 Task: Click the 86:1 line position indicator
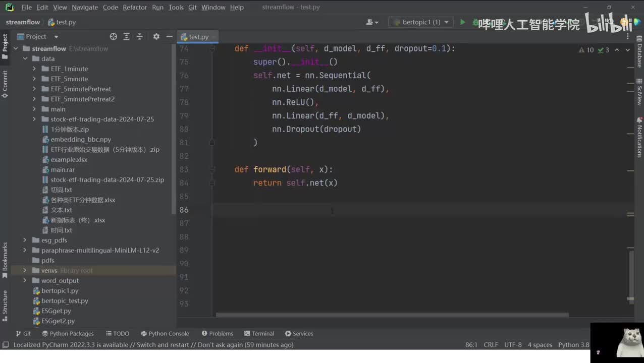(x=471, y=345)
